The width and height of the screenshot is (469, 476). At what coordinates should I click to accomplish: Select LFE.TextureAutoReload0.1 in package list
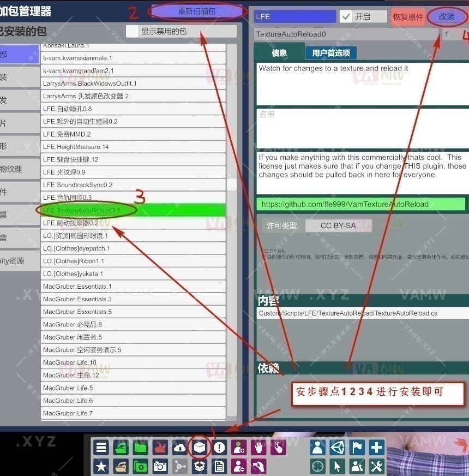pos(133,210)
